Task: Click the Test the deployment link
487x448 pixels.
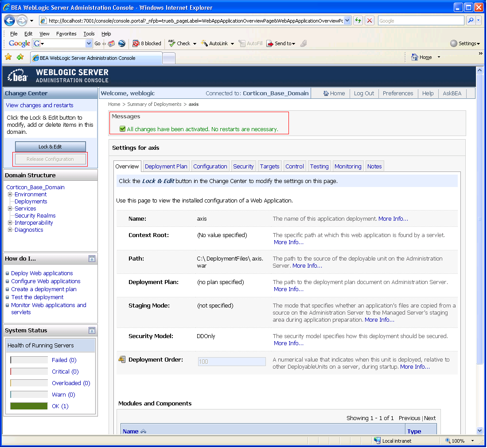Action: pyautogui.click(x=37, y=297)
